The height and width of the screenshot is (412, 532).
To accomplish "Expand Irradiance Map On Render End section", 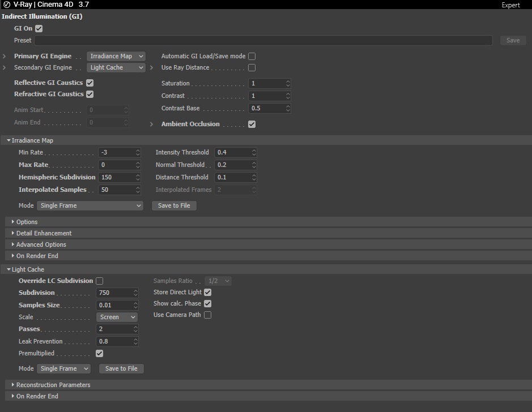I will [x=13, y=256].
